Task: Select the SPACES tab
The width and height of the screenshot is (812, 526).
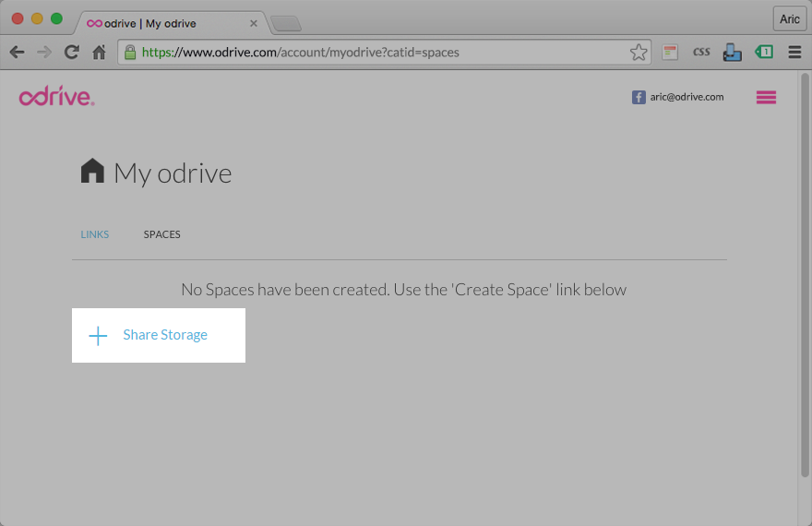Action: coord(161,234)
